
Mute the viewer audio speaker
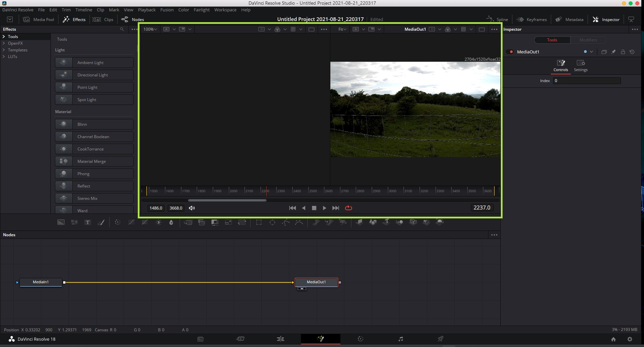pos(192,208)
